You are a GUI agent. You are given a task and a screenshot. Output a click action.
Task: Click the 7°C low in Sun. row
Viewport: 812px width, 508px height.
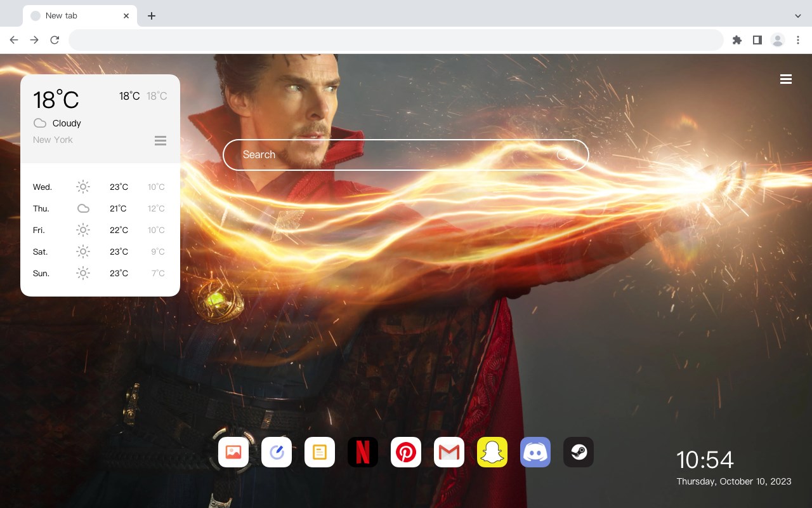tap(158, 273)
